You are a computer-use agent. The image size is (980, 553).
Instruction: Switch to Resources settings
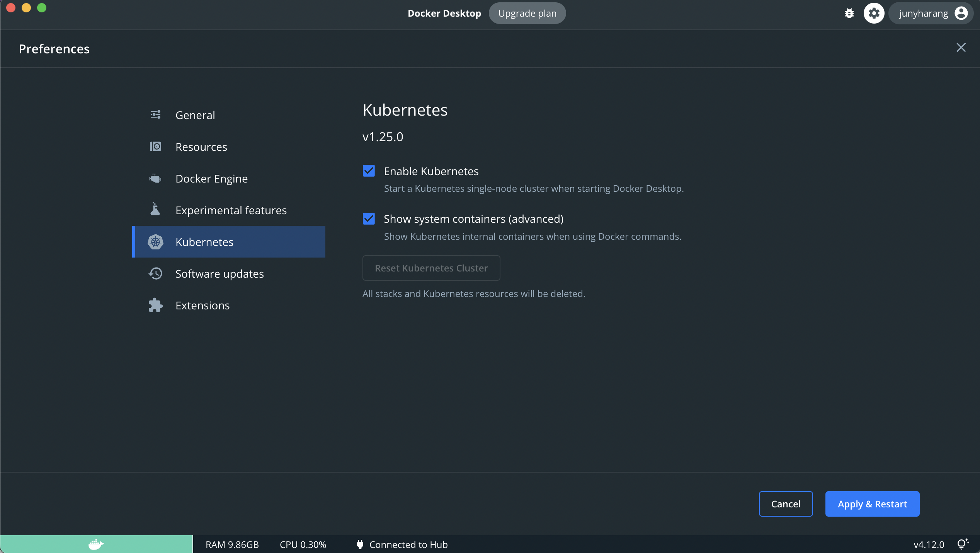(x=201, y=147)
